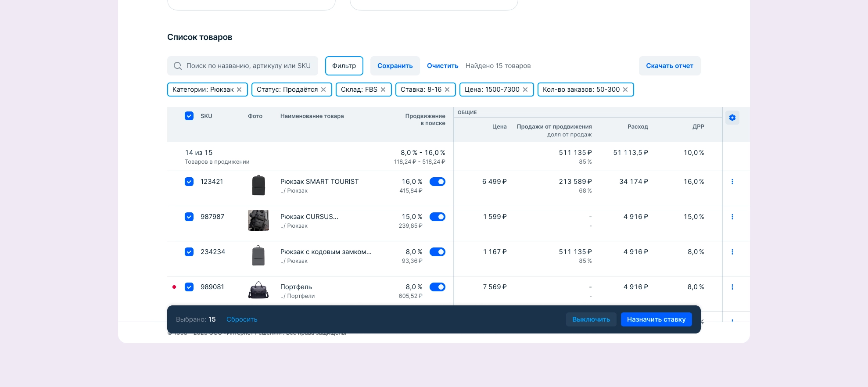Uncheck the checkbox for SKU 123421
The image size is (868, 387).
[189, 182]
